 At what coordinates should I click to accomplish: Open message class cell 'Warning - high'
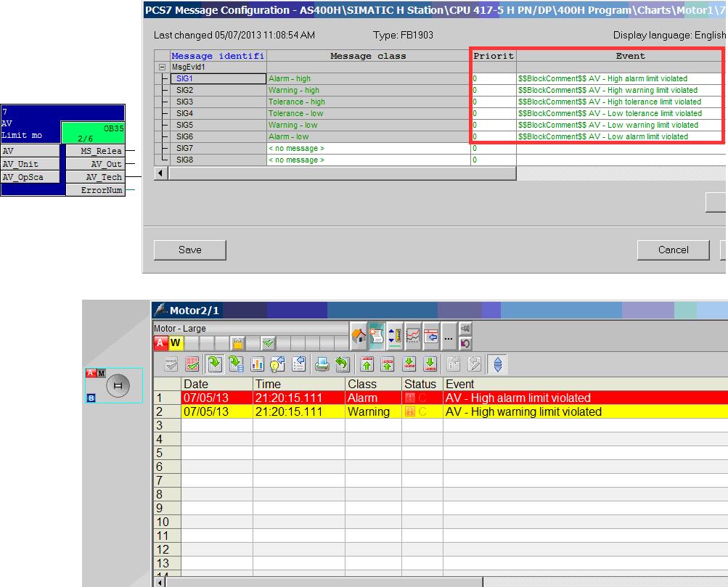(369, 90)
